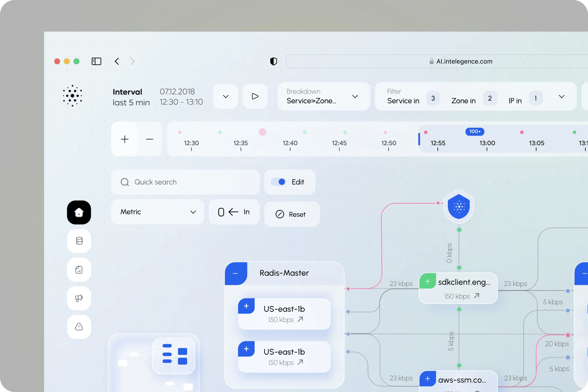Open the database panel from the sidebar

tap(79, 241)
